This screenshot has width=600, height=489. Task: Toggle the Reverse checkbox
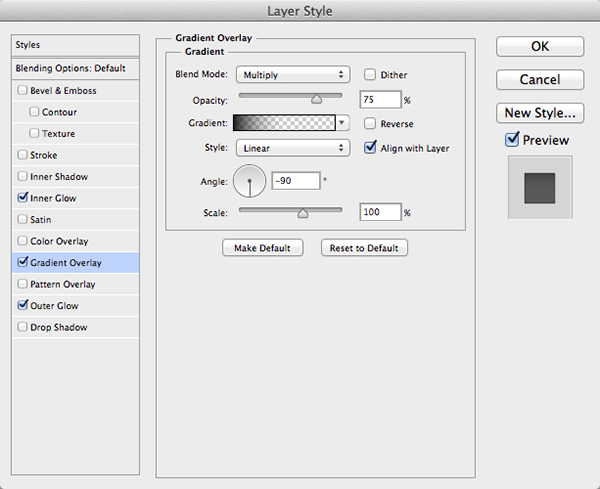click(371, 124)
